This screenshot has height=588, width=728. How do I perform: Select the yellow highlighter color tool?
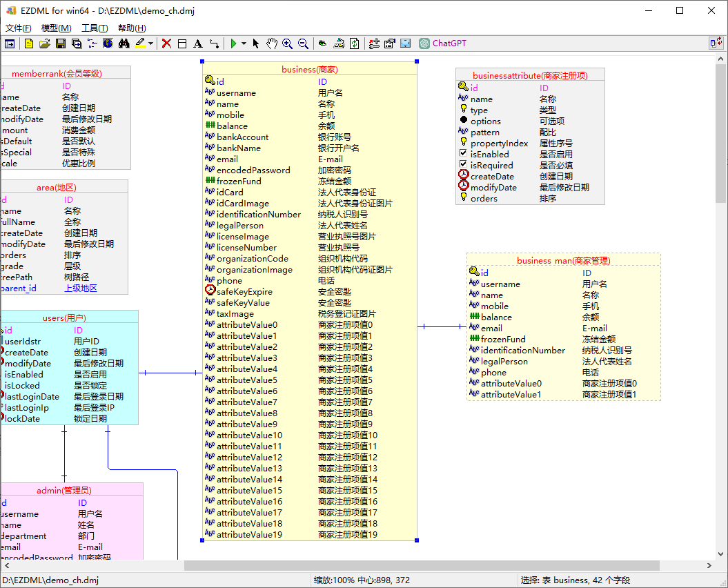[x=140, y=43]
